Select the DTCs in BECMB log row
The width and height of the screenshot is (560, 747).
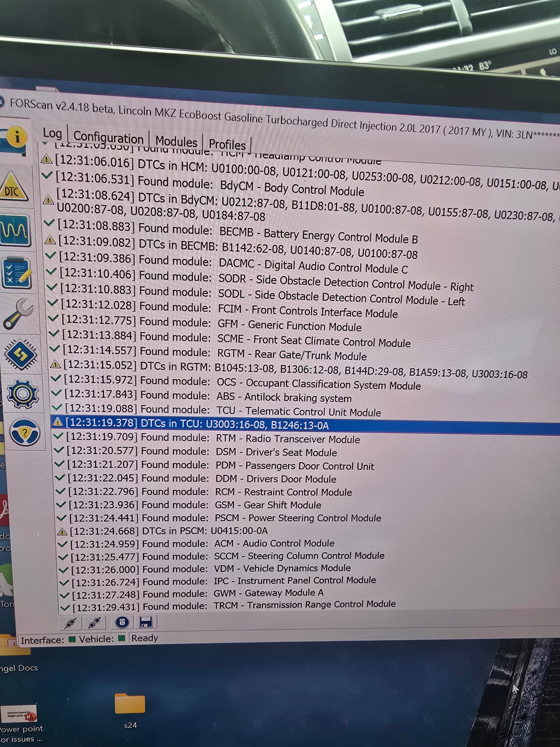pos(231,246)
